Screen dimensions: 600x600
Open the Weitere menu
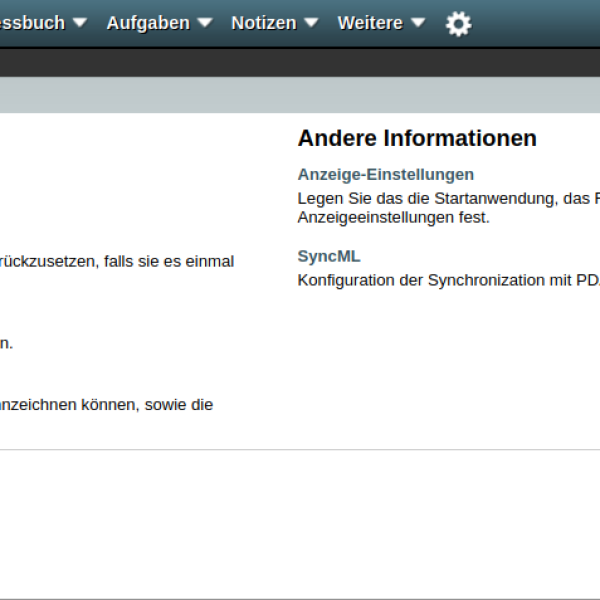[x=369, y=23]
